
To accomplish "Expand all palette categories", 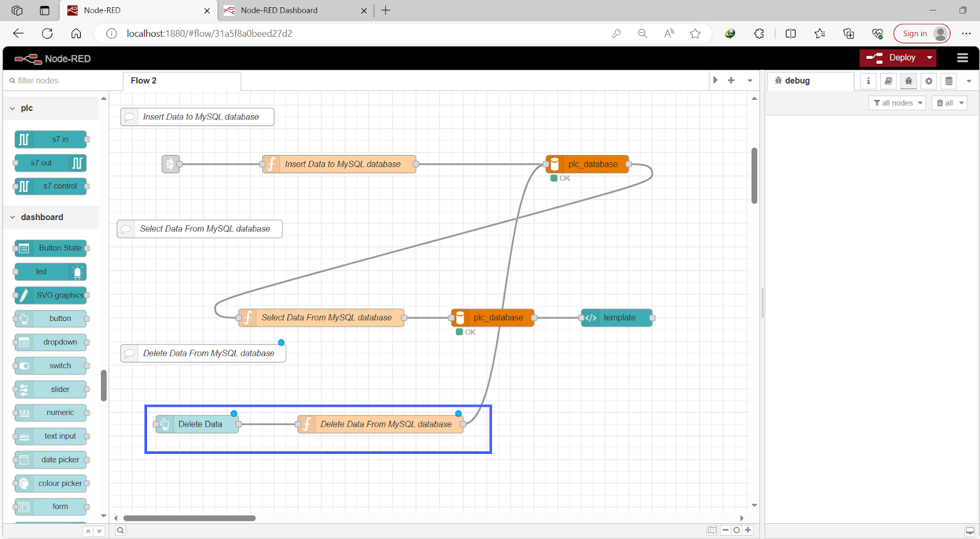I will (99, 531).
